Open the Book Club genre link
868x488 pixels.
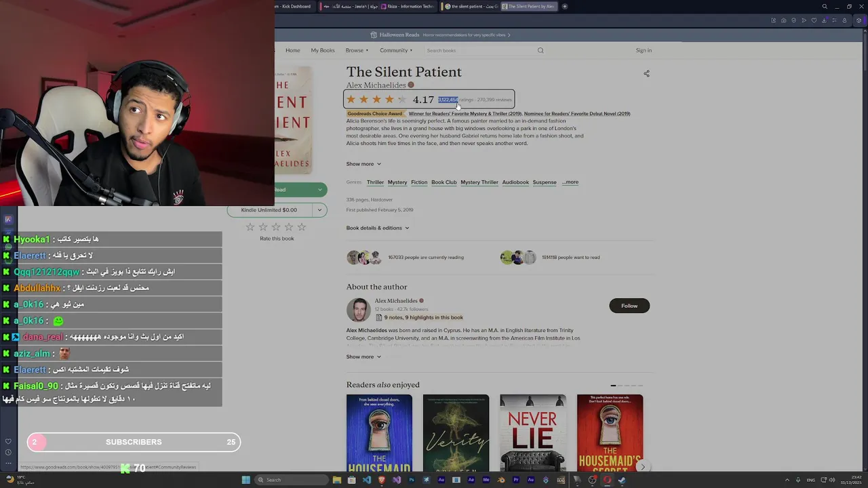click(444, 182)
